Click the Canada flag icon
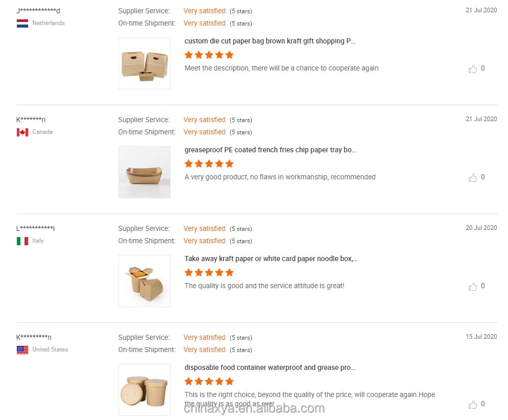Image resolution: width=508 pixels, height=420 pixels. click(x=22, y=132)
